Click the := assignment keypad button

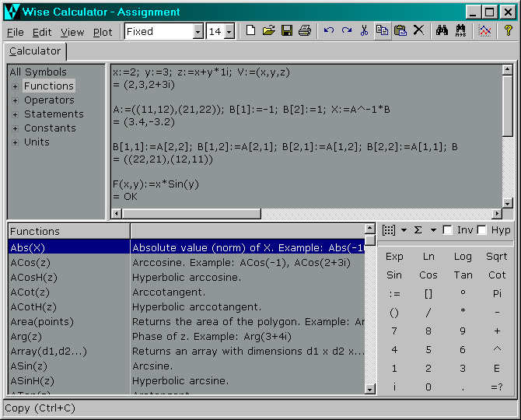pos(394,294)
